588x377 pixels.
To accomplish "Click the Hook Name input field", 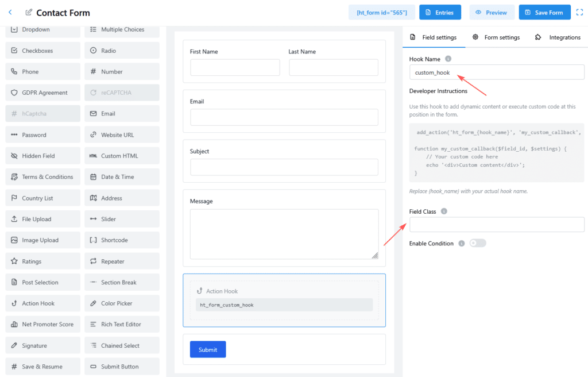I will (497, 73).
